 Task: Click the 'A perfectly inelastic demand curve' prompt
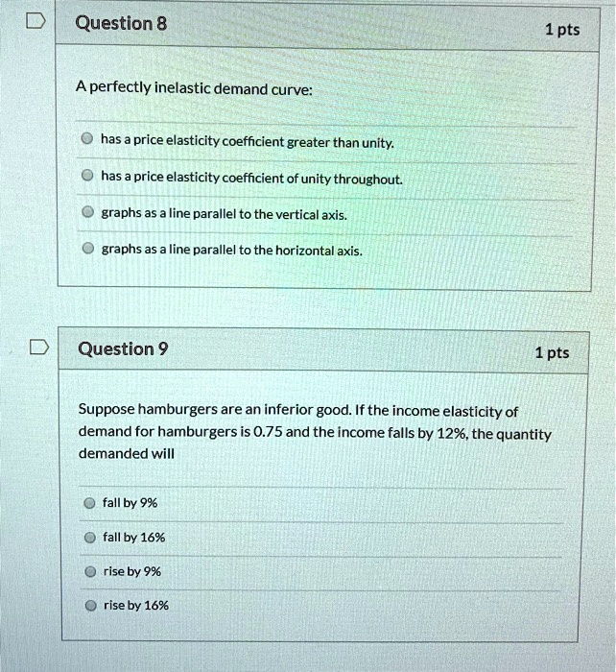click(194, 88)
